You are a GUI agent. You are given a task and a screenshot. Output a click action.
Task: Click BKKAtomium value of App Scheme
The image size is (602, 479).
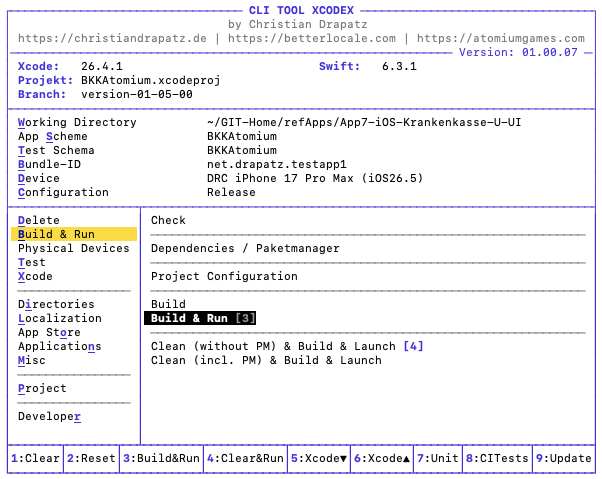[x=242, y=136]
